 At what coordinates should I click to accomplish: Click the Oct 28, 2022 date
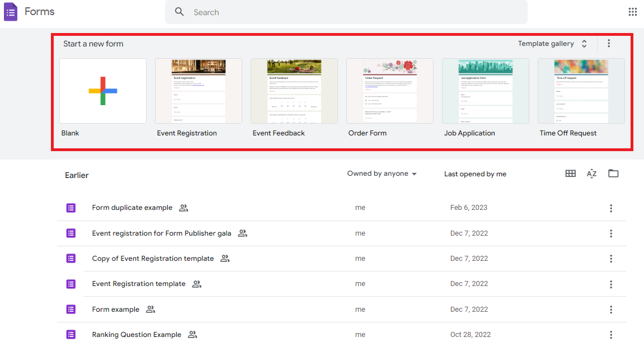coord(470,335)
